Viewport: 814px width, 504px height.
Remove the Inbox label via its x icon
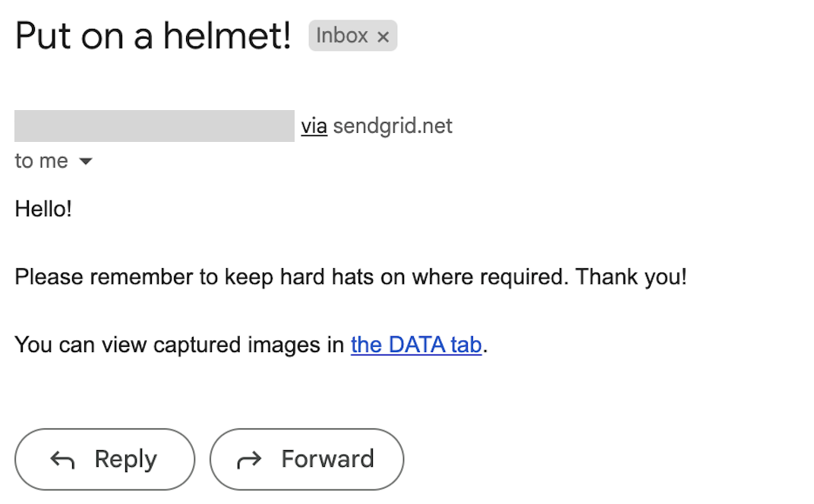(x=384, y=36)
